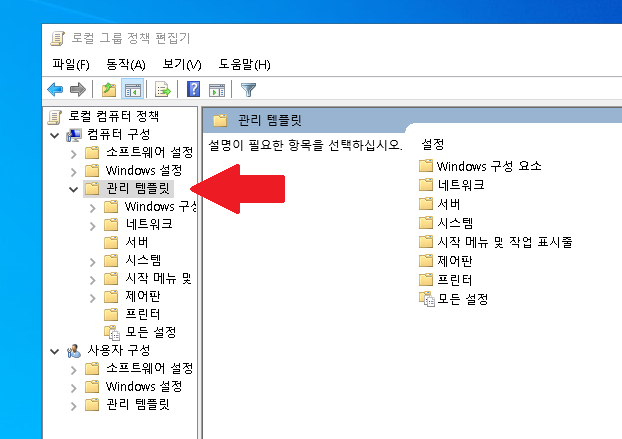622x439 pixels.
Task: Collapse the selected 관리 템플릿 node
Action: [73, 190]
